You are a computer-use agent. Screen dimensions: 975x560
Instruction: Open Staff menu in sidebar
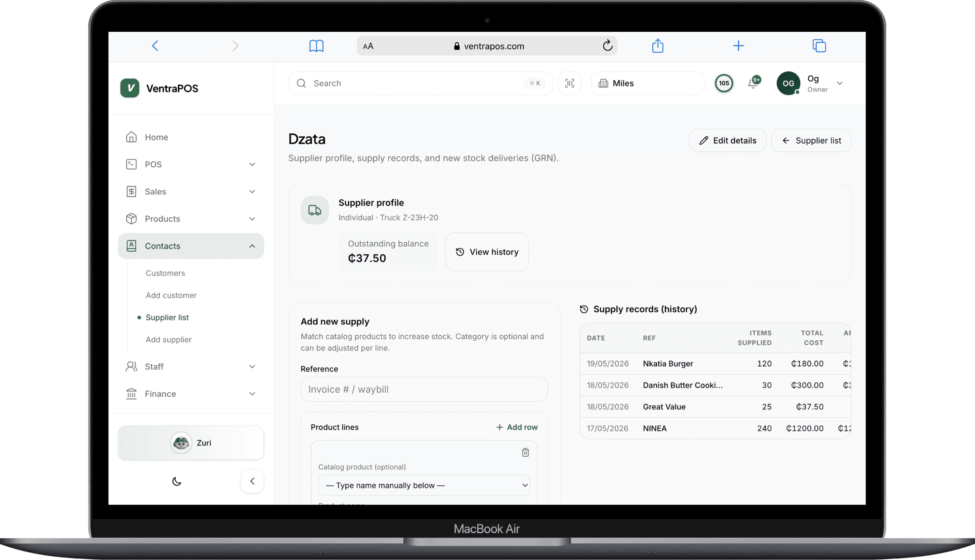(x=191, y=367)
